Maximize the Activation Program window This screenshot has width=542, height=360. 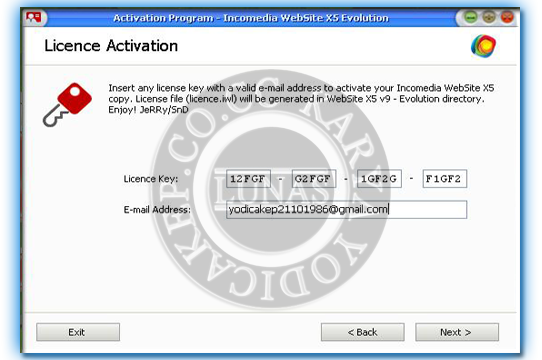click(x=489, y=17)
